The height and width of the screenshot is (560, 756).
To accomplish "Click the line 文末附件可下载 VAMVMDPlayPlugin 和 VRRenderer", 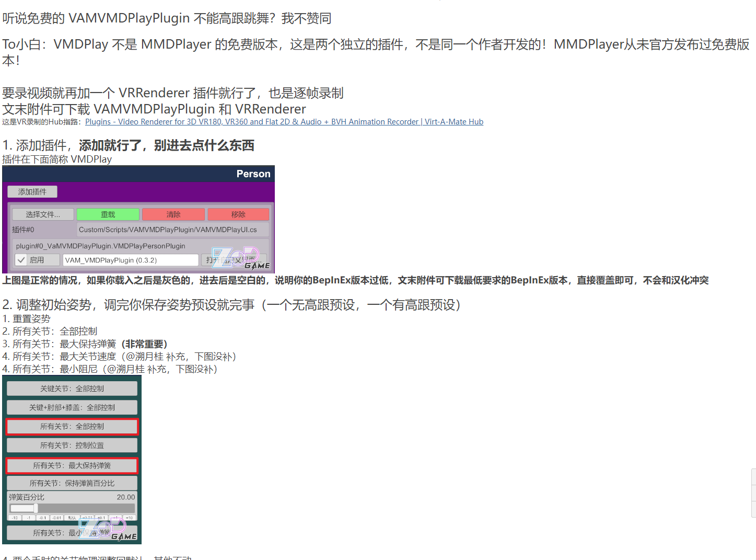I will pos(154,109).
